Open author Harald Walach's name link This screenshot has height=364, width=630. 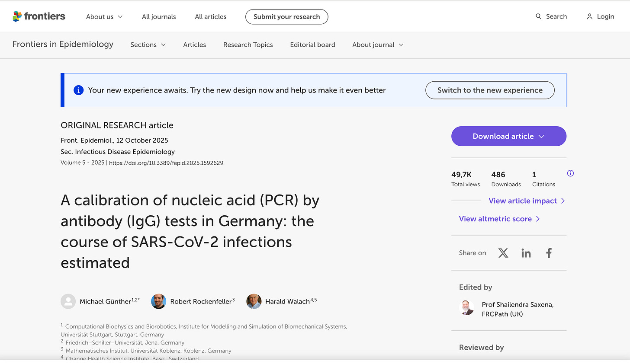pyautogui.click(x=287, y=301)
